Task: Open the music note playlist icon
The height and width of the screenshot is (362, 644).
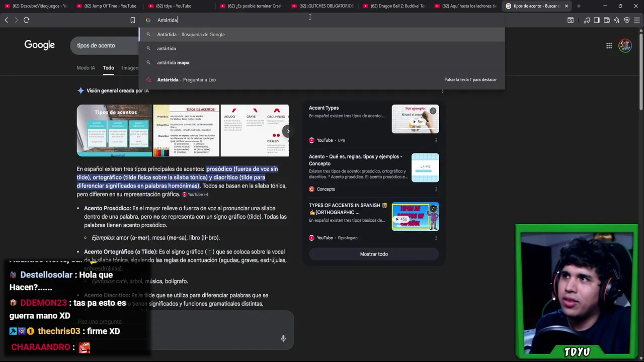Action: 587,20
